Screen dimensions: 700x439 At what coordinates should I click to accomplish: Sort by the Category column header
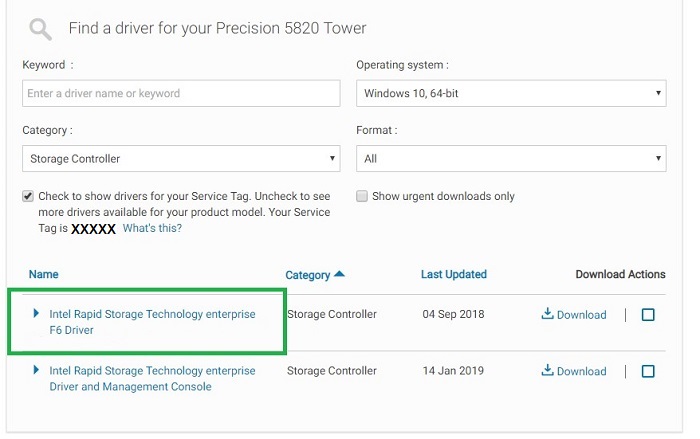(x=308, y=275)
